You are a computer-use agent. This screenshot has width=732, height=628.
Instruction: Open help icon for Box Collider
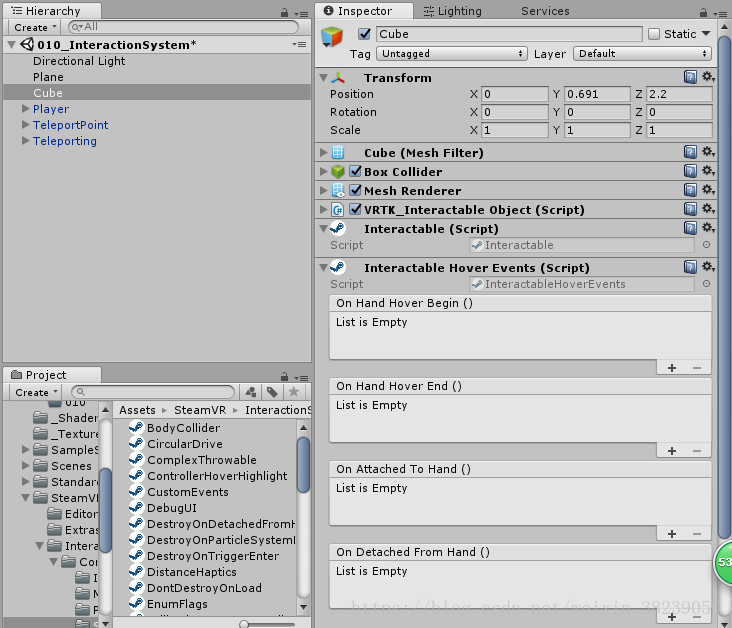pyautogui.click(x=690, y=171)
